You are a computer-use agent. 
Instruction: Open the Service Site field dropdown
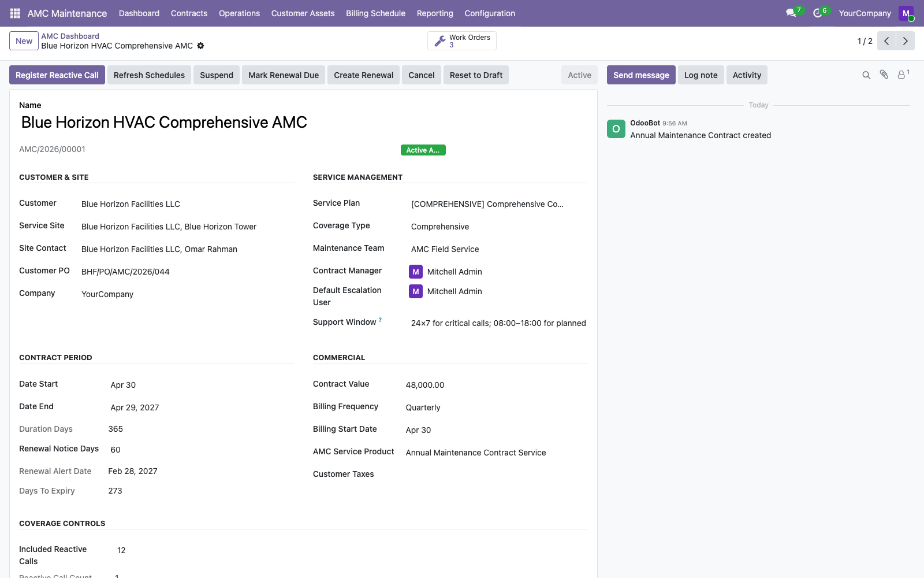click(x=188, y=227)
